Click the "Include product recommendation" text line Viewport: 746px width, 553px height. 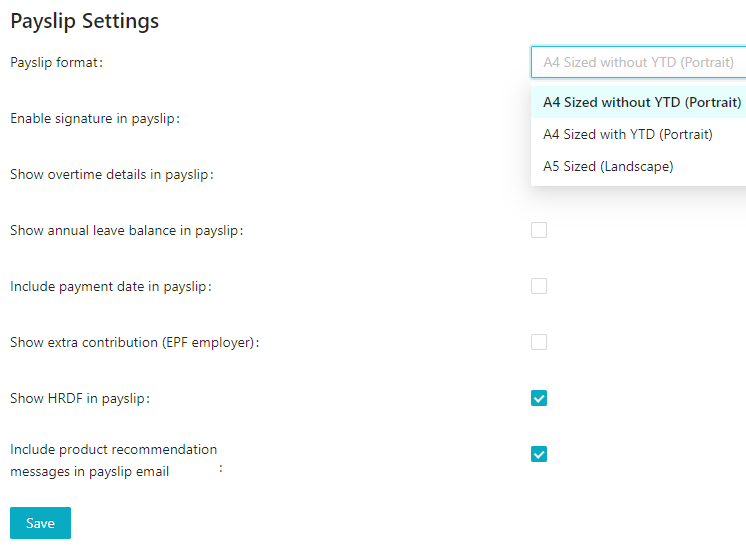point(113,449)
